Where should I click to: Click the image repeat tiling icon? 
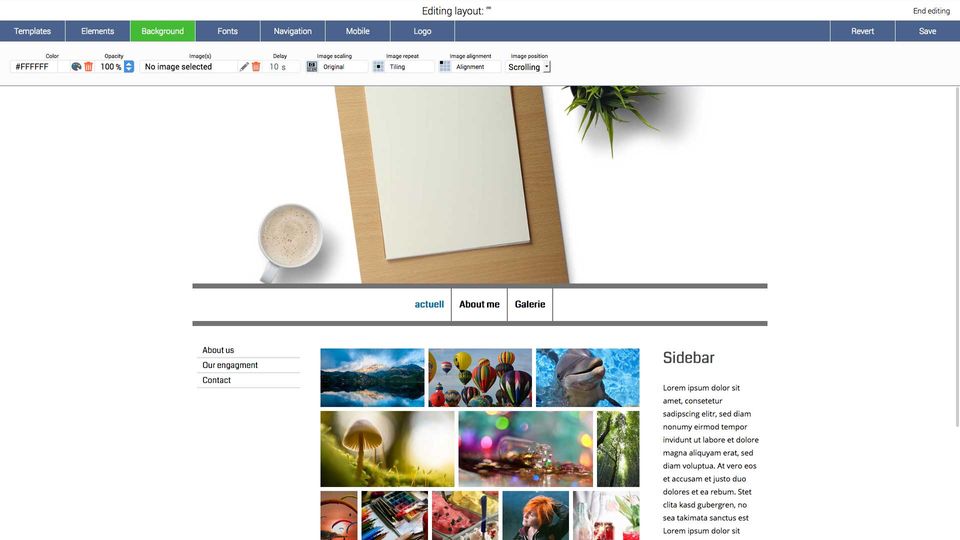378,67
